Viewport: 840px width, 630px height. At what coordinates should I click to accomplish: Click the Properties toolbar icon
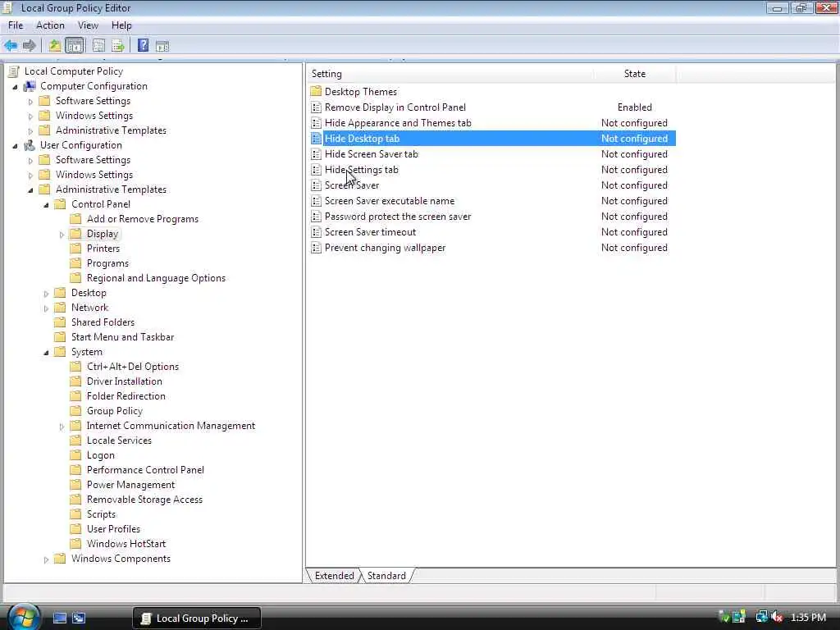(98, 46)
